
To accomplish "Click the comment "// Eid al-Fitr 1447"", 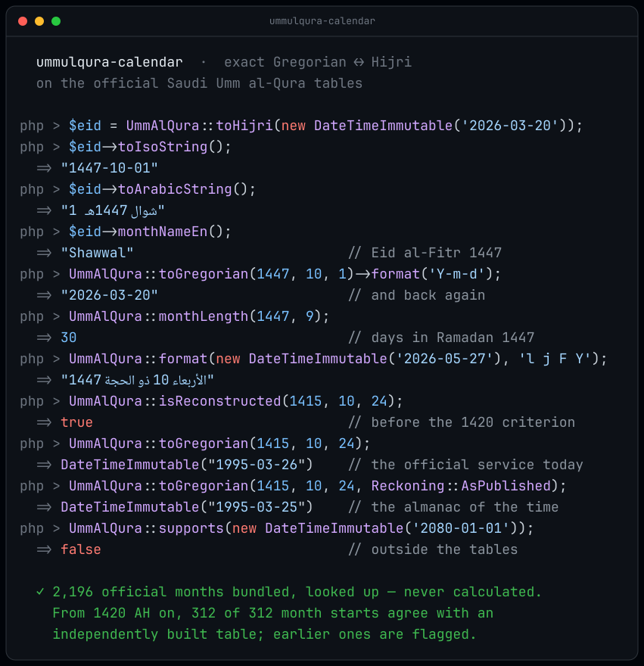I will click(425, 253).
